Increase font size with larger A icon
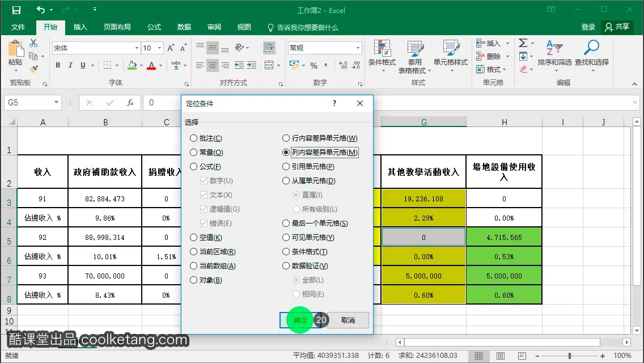644x363 pixels. [x=171, y=48]
